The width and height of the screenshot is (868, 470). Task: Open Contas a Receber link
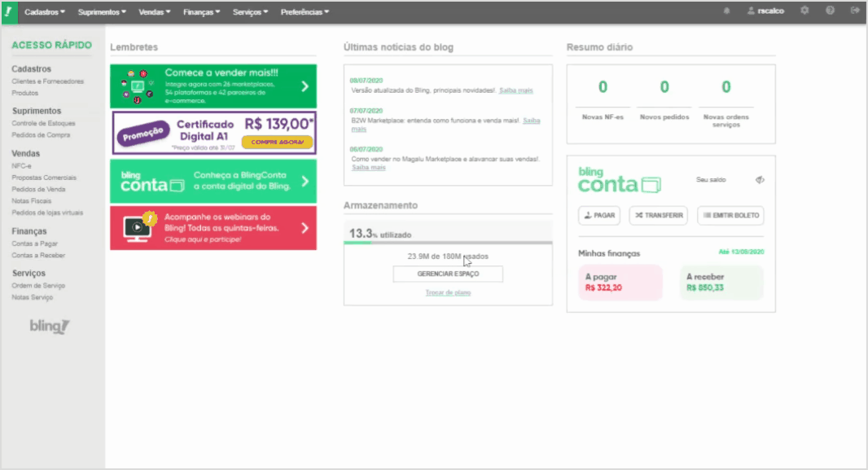click(x=38, y=255)
